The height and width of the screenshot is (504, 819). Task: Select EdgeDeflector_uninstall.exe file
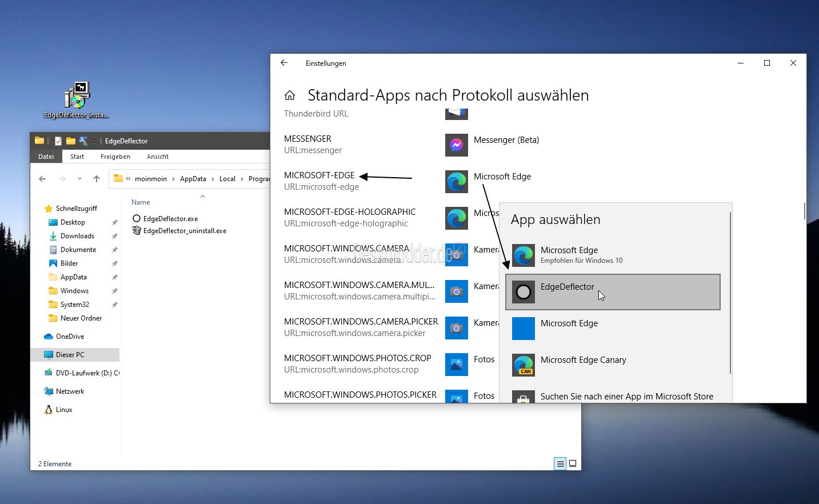pos(179,231)
